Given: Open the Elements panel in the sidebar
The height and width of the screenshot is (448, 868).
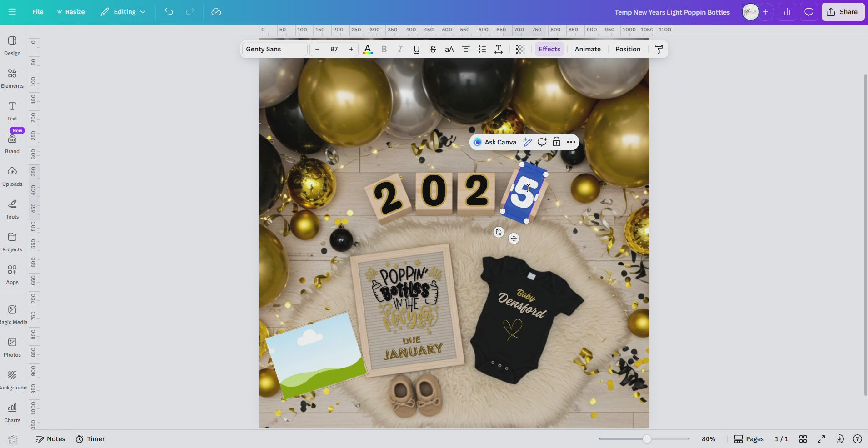Looking at the screenshot, I should (x=12, y=77).
